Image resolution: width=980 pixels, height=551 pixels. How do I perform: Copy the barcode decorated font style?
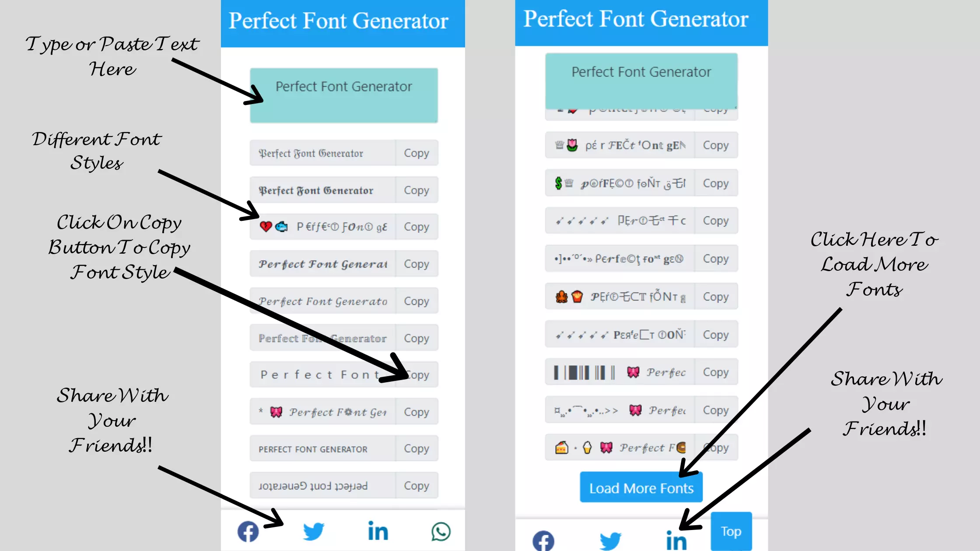715,372
